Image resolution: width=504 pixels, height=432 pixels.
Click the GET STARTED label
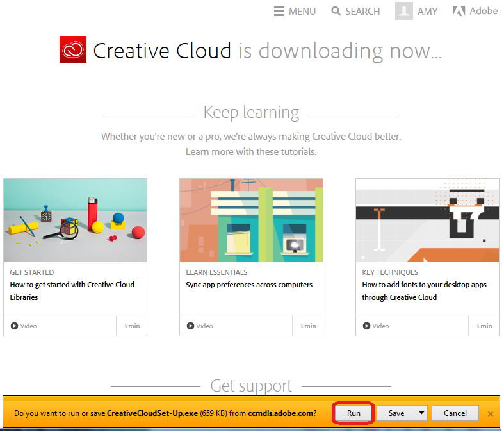pyautogui.click(x=32, y=272)
